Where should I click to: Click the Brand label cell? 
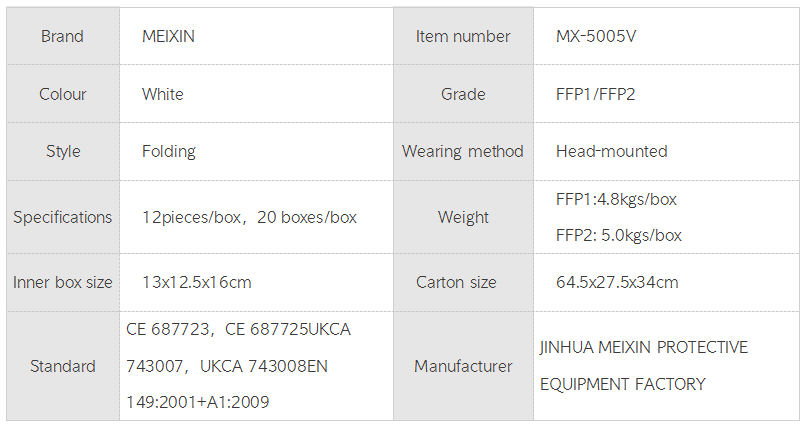(62, 37)
